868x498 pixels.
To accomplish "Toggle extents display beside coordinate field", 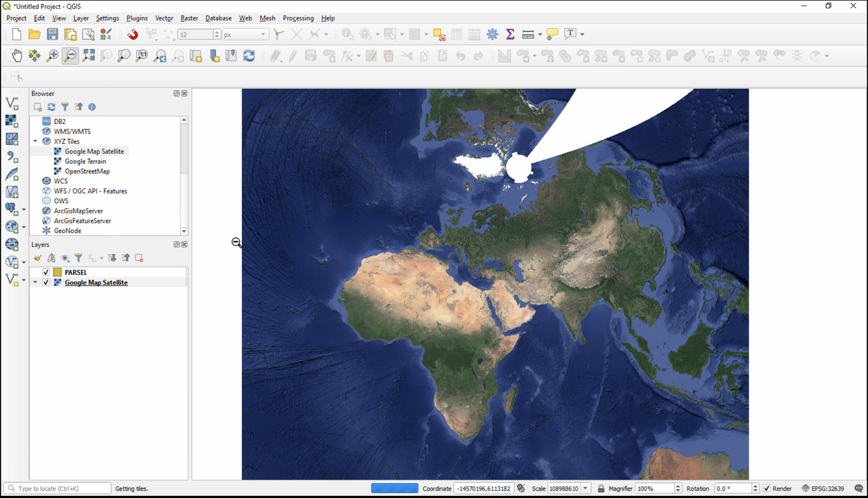I will (x=521, y=489).
